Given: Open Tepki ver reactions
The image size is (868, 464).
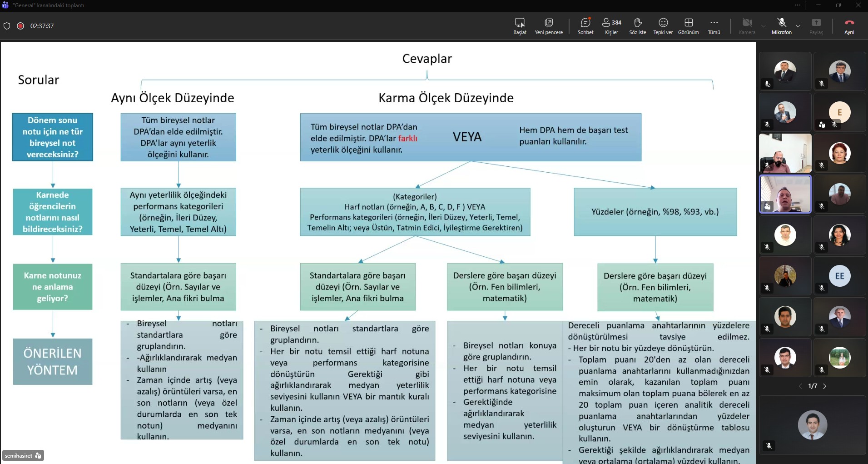Looking at the screenshot, I should 663,25.
